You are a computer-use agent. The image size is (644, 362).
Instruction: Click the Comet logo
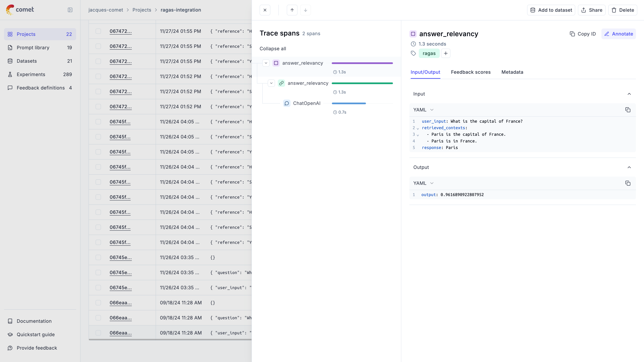coord(20,10)
